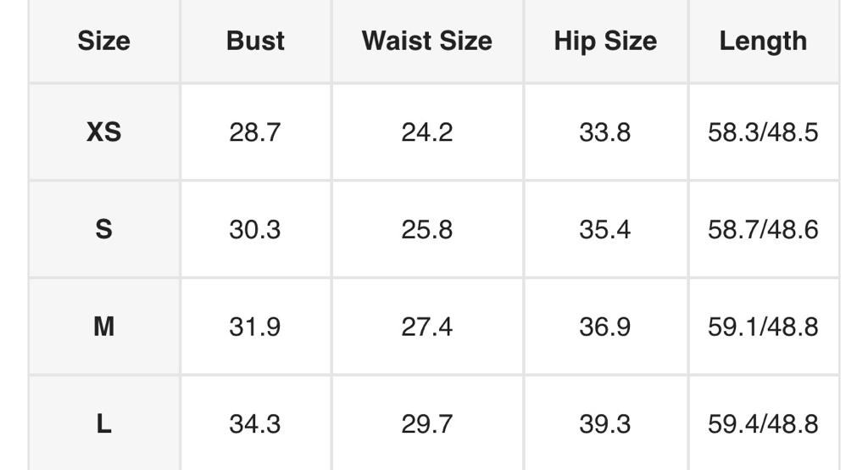Click the M hip value 36.9
This screenshot has height=470, width=868.
pos(604,327)
